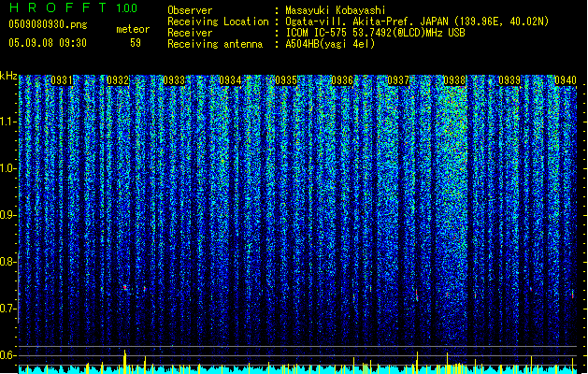Click the meteor count 59
This screenshot has width=588, height=374.
pos(136,43)
